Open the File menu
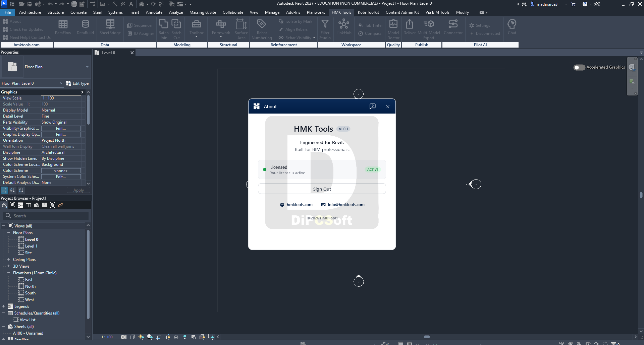The height and width of the screenshot is (345, 644). (8, 12)
